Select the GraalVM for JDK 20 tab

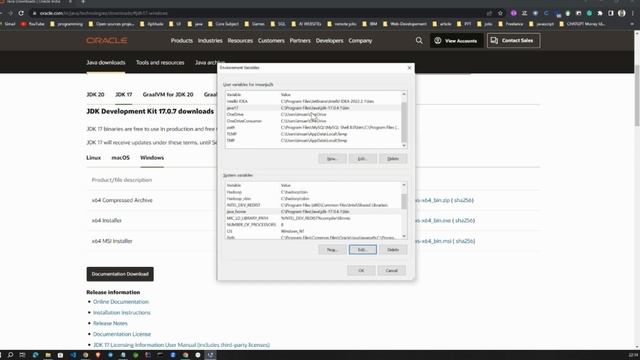pyautogui.click(x=168, y=94)
